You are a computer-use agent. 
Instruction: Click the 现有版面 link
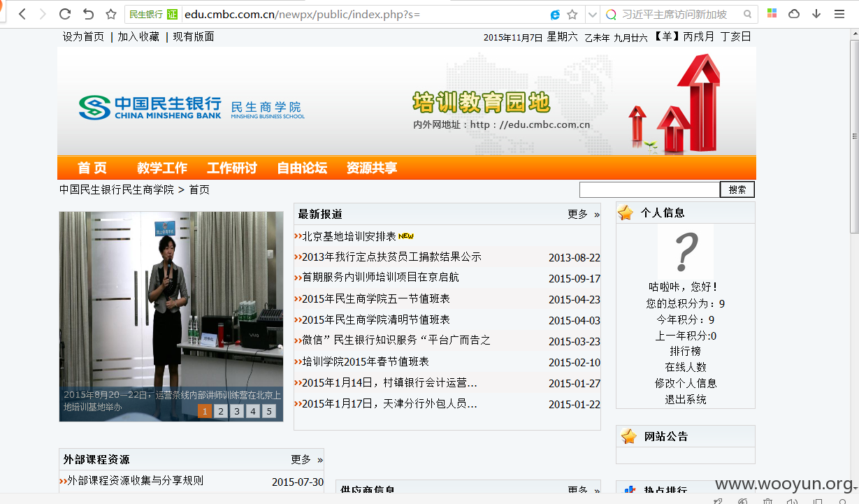(194, 36)
